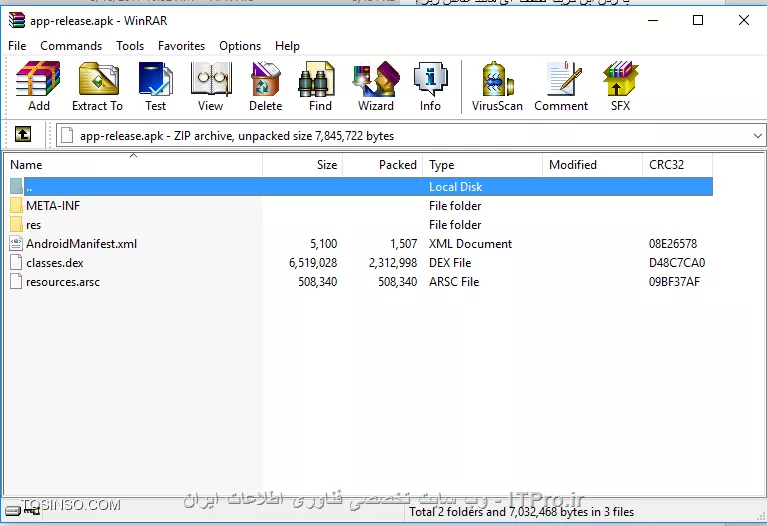Sort the list by Modified column
The image size is (767, 526).
pyautogui.click(x=592, y=165)
